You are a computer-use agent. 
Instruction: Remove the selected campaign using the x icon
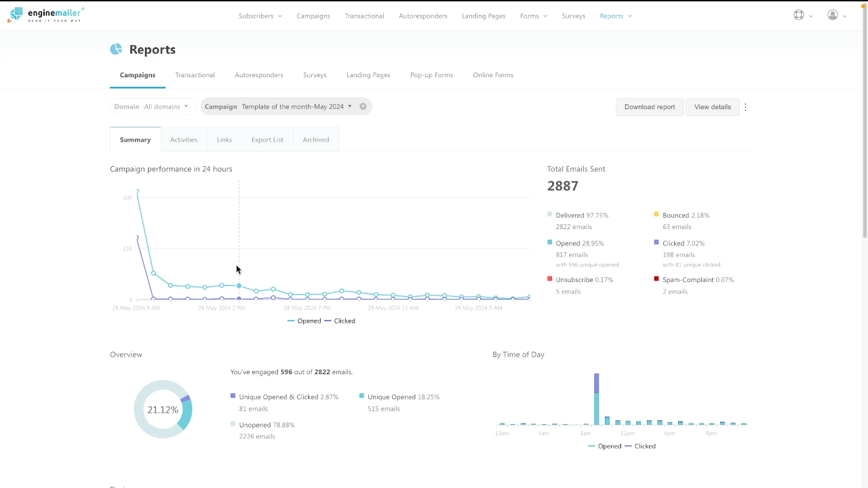click(363, 106)
